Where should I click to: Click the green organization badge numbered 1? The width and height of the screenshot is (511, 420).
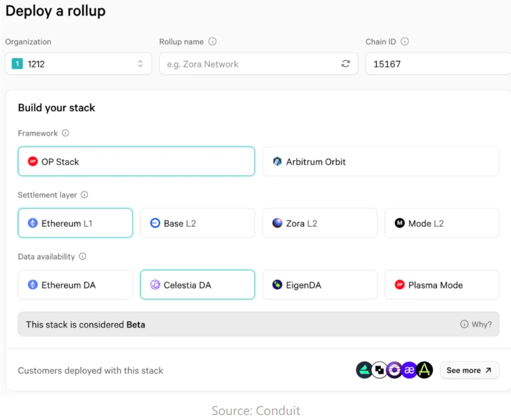tap(17, 64)
